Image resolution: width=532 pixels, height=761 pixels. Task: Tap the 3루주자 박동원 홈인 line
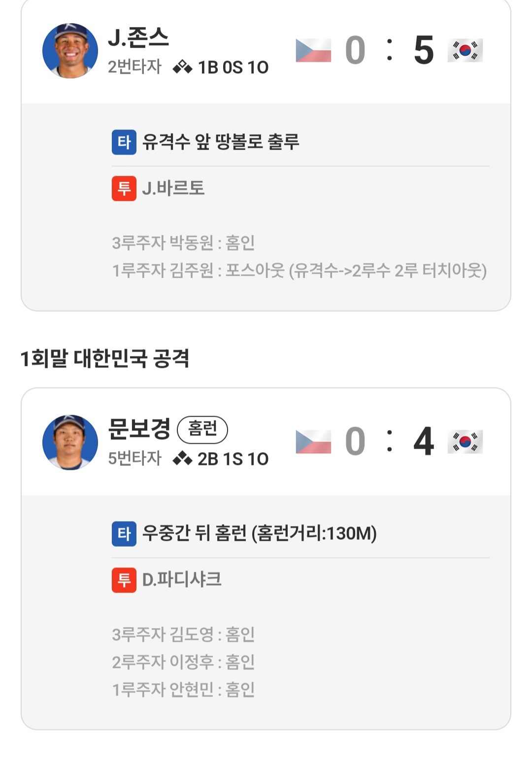pos(183,243)
